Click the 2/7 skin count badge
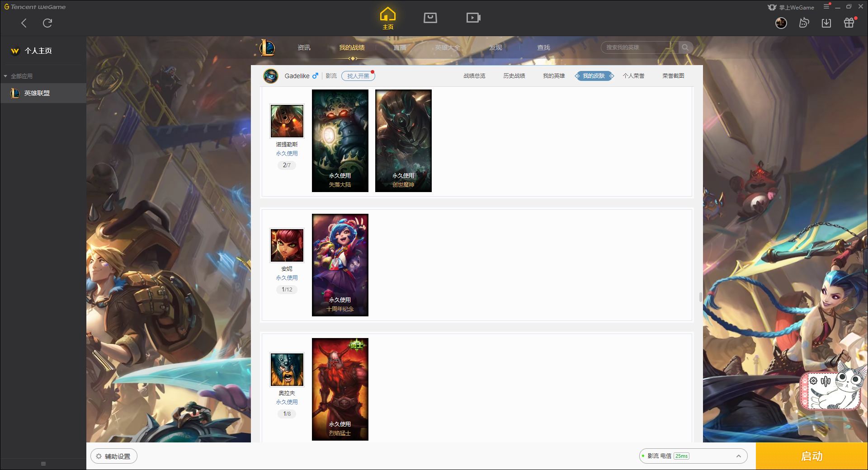The height and width of the screenshot is (470, 868). 287,165
